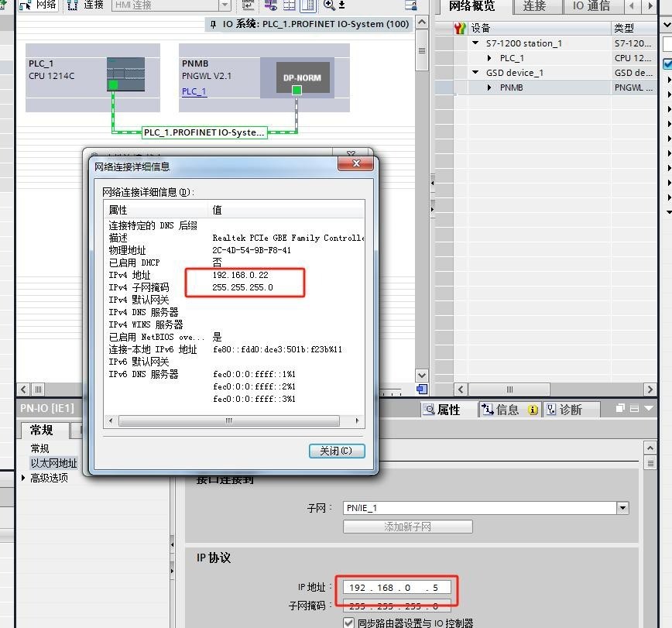Click the 网络 network view button

pyautogui.click(x=38, y=5)
